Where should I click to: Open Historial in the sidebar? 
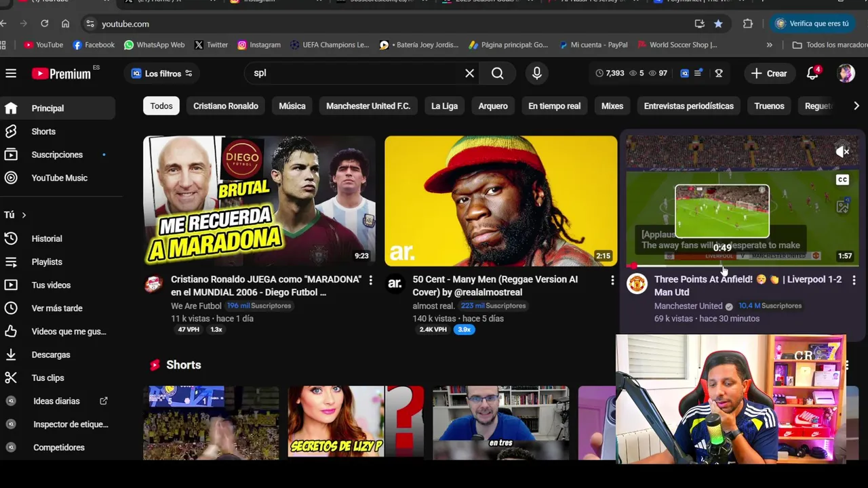[58, 239]
